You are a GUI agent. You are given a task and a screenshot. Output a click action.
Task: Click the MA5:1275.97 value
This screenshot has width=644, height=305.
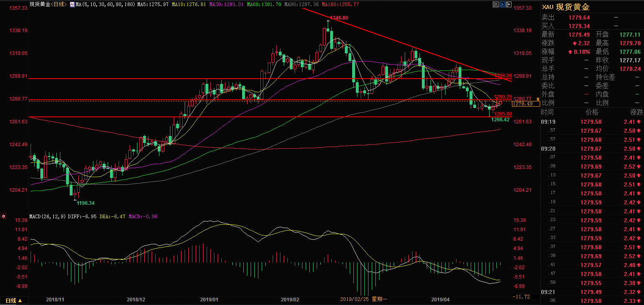(153, 4)
